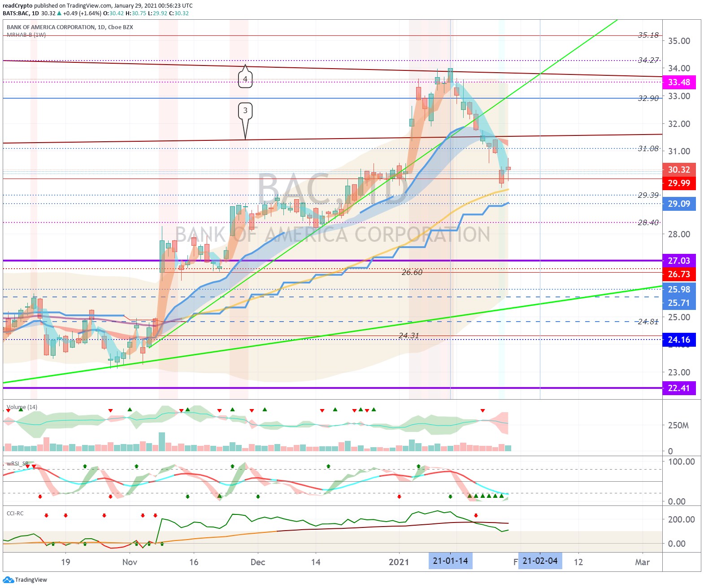Click the CCI-RC indicator label
This screenshot has width=704, height=588.
(x=15, y=514)
